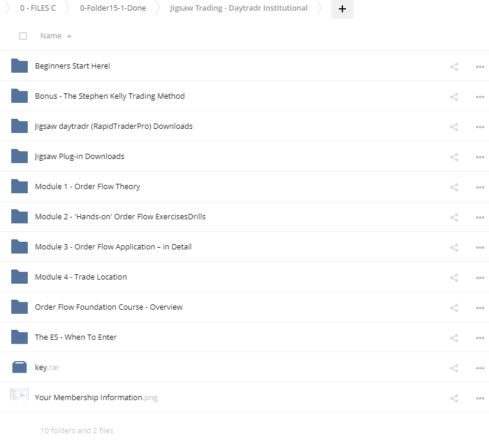Screen dimensions: 489x448
Task: Open more actions for Module 2 folder
Action: click(x=480, y=217)
